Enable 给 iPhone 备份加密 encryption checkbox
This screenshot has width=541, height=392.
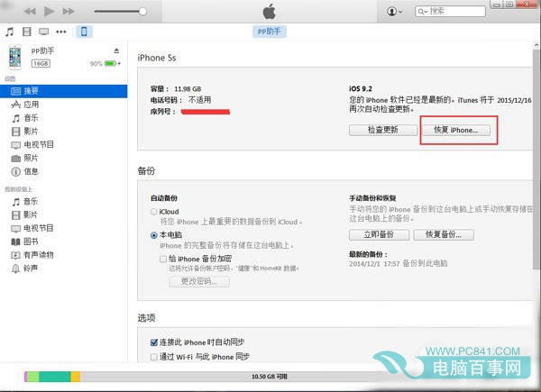pos(163,259)
